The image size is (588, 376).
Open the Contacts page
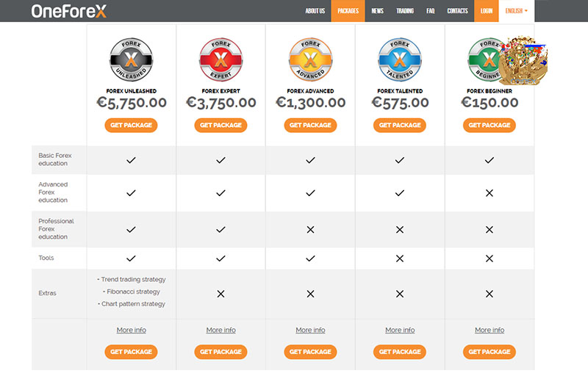pos(457,11)
